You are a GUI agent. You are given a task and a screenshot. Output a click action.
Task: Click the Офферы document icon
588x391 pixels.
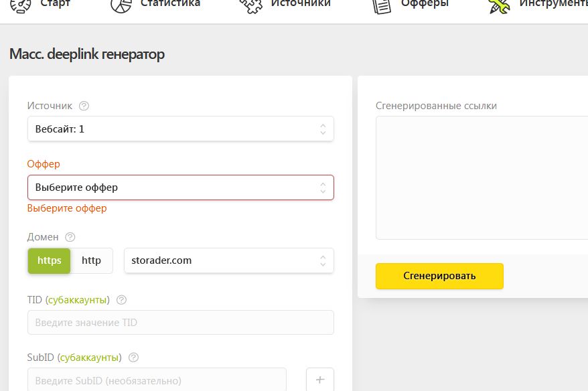[381, 7]
